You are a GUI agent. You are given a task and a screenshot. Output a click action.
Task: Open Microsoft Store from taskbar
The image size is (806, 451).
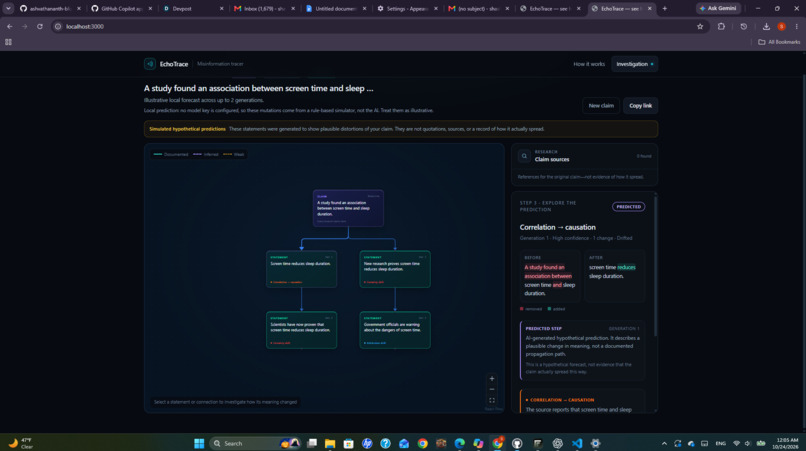pyautogui.click(x=349, y=443)
